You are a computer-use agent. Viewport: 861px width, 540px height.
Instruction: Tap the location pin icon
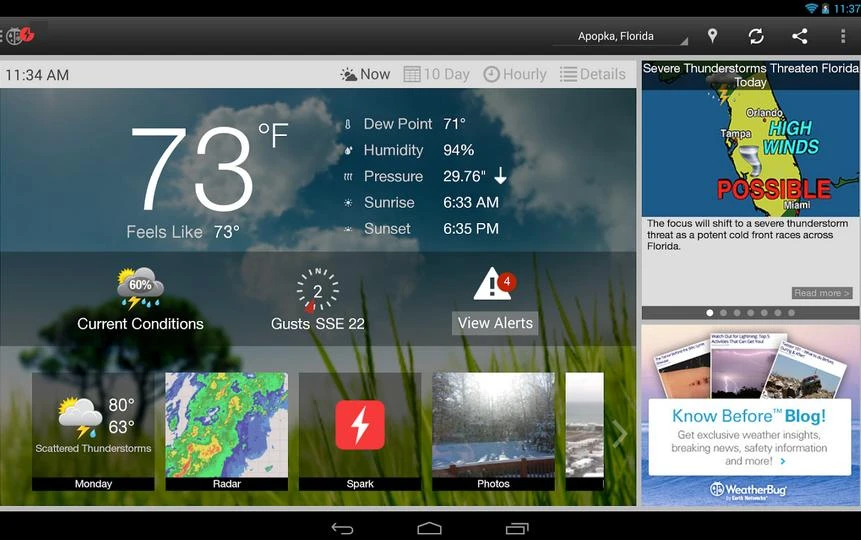coord(712,36)
